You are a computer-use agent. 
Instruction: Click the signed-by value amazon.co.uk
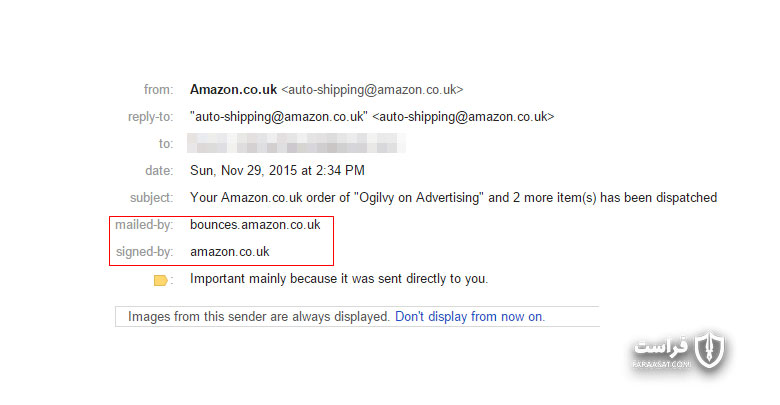[229, 252]
